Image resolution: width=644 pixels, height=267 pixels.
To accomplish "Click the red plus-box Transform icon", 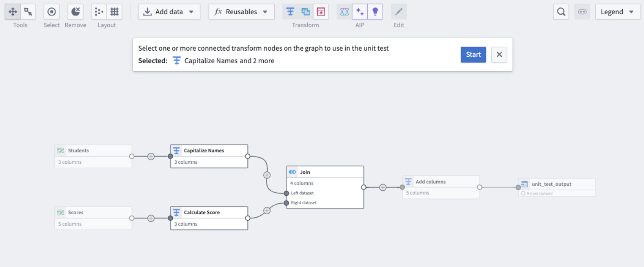I will (x=321, y=12).
